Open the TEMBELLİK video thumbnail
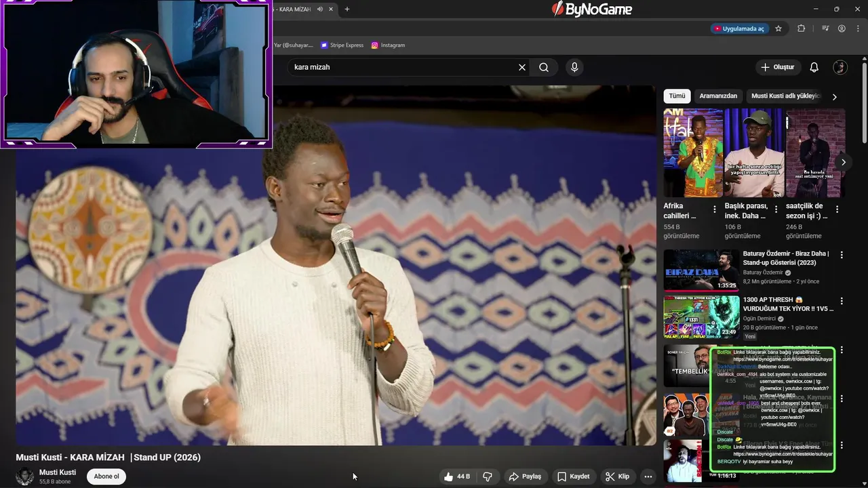This screenshot has width=868, height=488. 686,366
